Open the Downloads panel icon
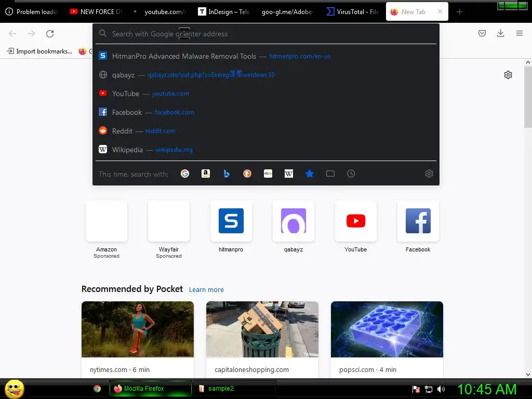The image size is (532, 399). [500, 33]
